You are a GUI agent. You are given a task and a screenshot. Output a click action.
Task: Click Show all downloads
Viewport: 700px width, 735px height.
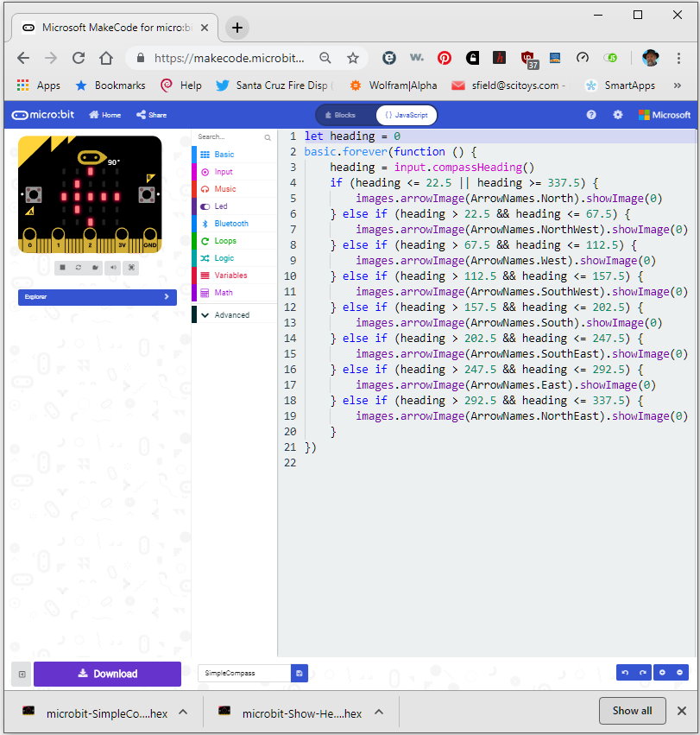click(632, 710)
